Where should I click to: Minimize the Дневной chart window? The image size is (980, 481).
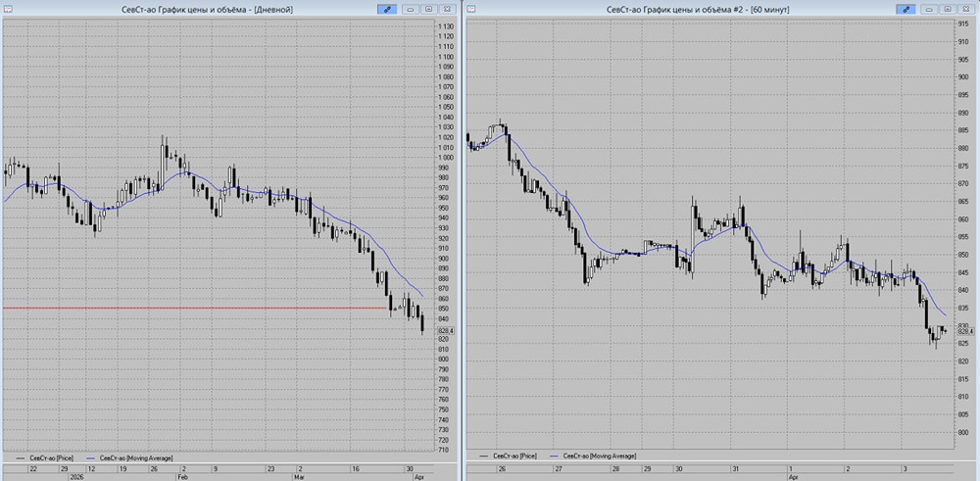(x=411, y=10)
